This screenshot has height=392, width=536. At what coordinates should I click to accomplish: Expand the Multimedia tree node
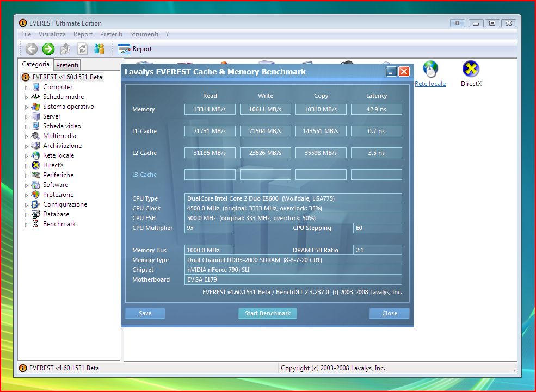point(26,136)
